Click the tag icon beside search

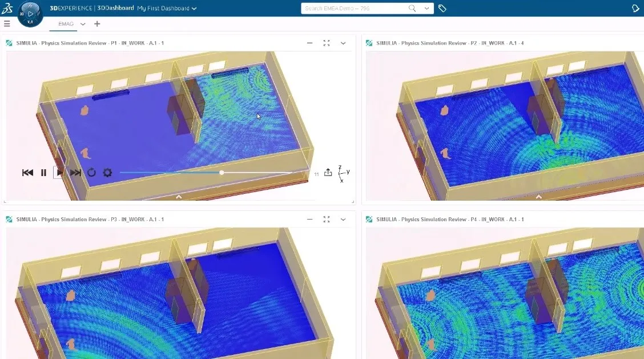pyautogui.click(x=442, y=9)
